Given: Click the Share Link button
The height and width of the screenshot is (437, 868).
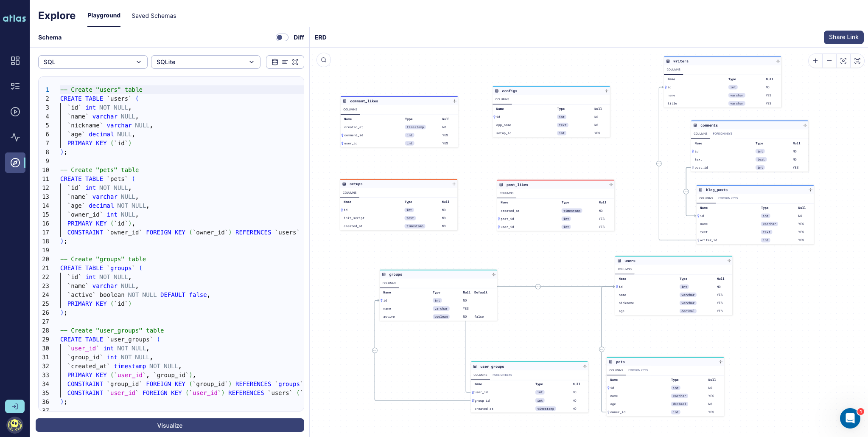Looking at the screenshot, I should [x=843, y=37].
